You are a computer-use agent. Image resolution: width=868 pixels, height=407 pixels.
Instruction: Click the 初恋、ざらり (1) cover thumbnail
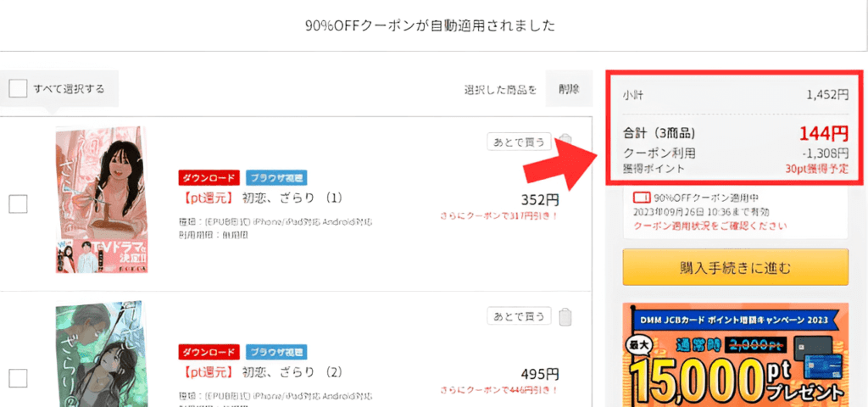(x=102, y=200)
